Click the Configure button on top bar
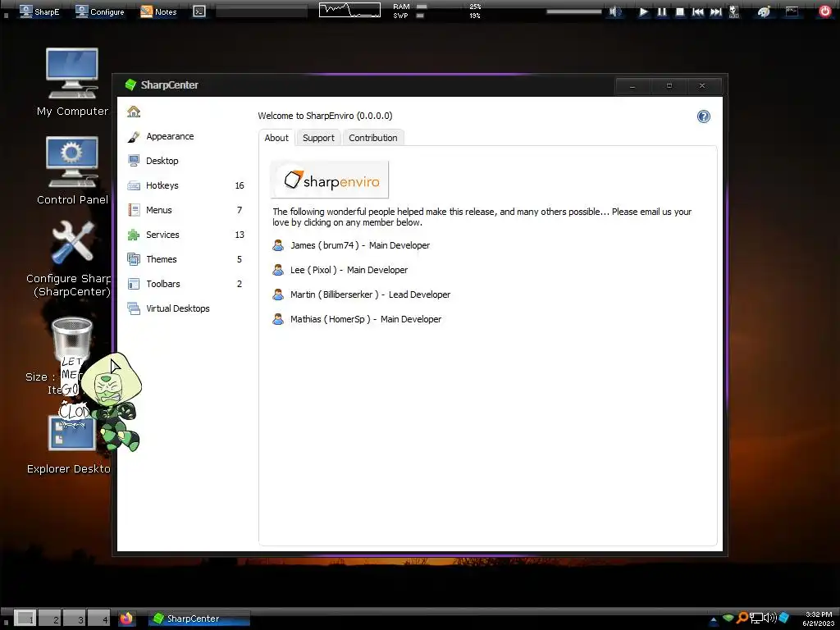The image size is (840, 630). click(100, 11)
